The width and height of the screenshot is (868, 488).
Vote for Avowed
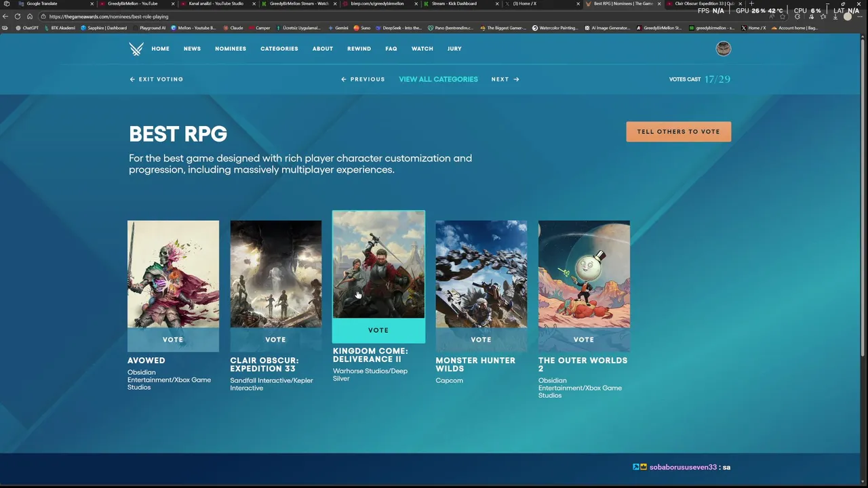[x=173, y=340]
